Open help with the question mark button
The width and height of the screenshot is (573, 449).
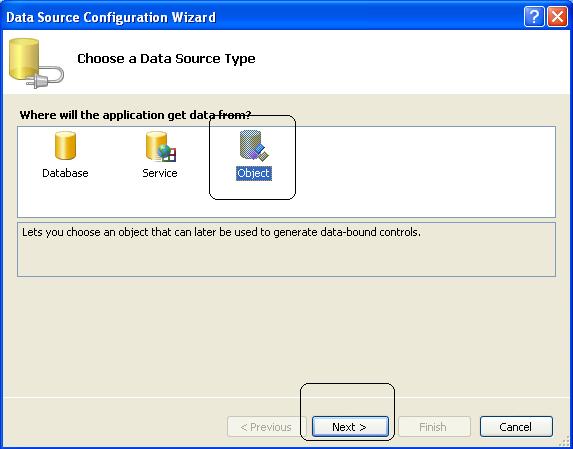[534, 17]
